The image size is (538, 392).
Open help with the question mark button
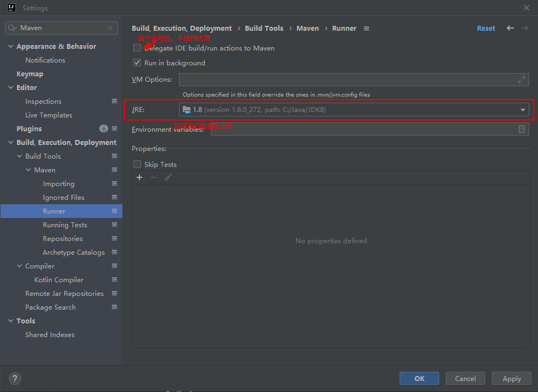point(15,379)
